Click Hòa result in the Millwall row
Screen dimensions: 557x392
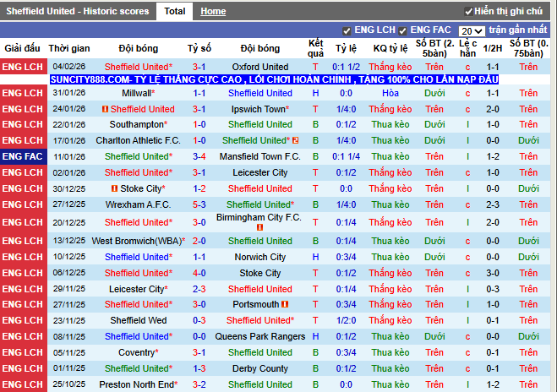pyautogui.click(x=390, y=93)
